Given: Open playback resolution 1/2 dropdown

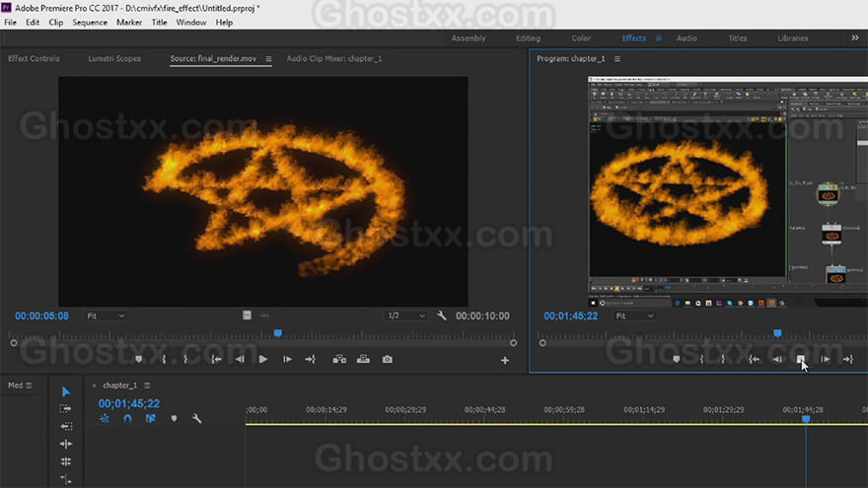Looking at the screenshot, I should (405, 315).
